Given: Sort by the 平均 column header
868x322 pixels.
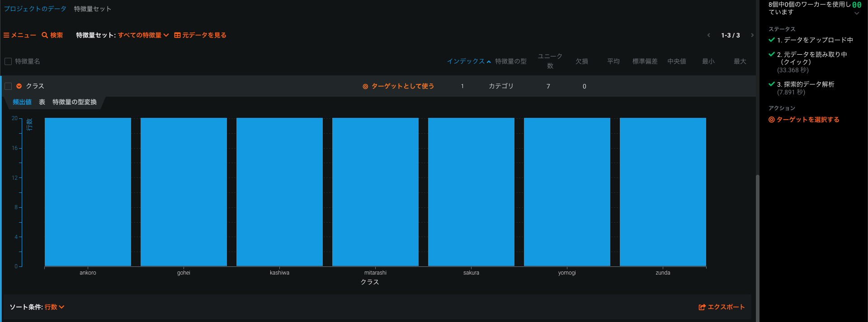Looking at the screenshot, I should click(x=613, y=61).
